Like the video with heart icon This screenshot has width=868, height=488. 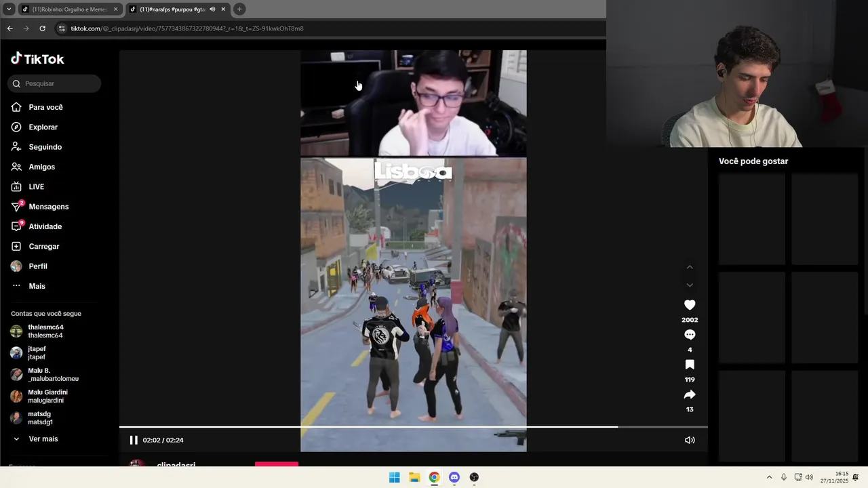click(x=690, y=305)
